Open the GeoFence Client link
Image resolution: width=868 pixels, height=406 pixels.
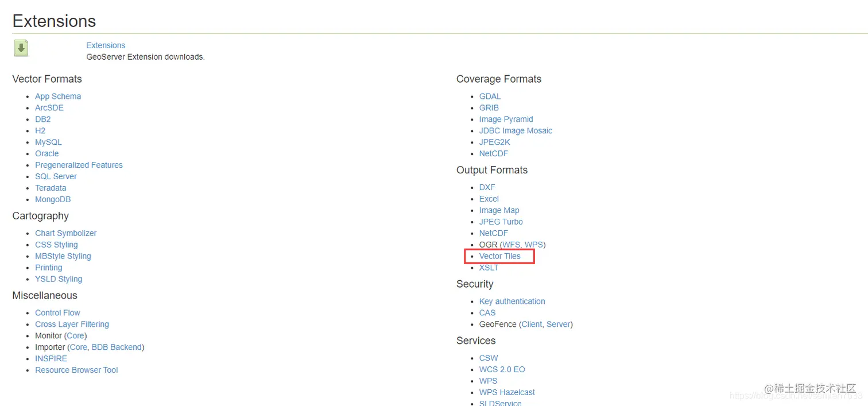pos(532,324)
